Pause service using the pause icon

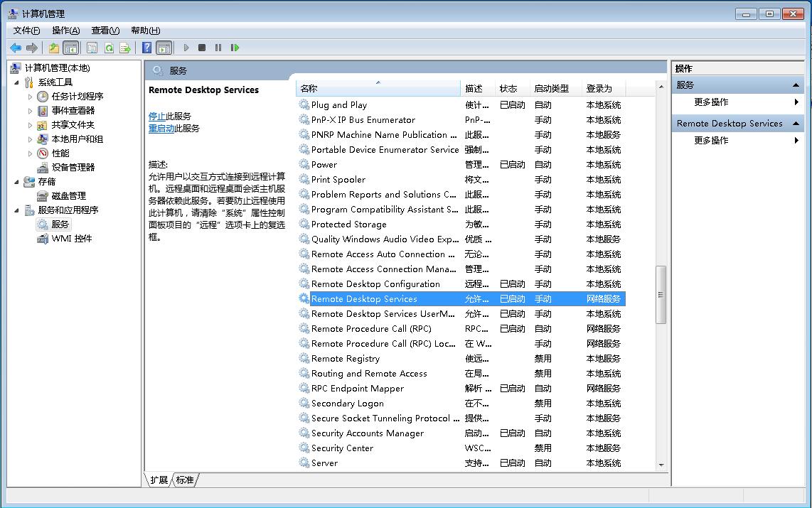pyautogui.click(x=218, y=48)
